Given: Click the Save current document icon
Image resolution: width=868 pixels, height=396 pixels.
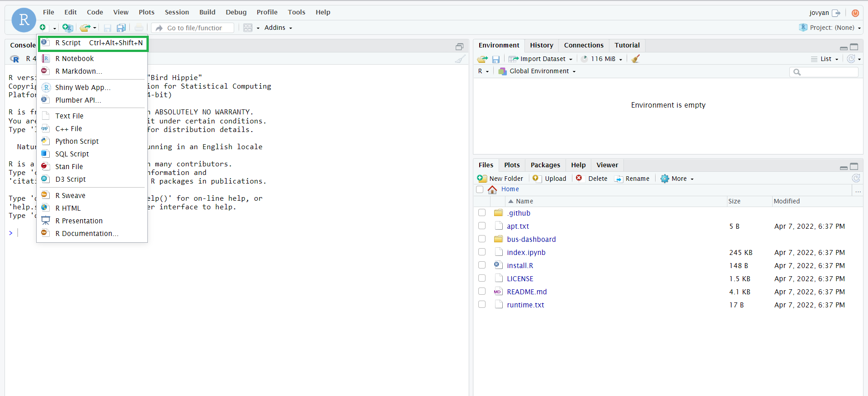Looking at the screenshot, I should [108, 28].
